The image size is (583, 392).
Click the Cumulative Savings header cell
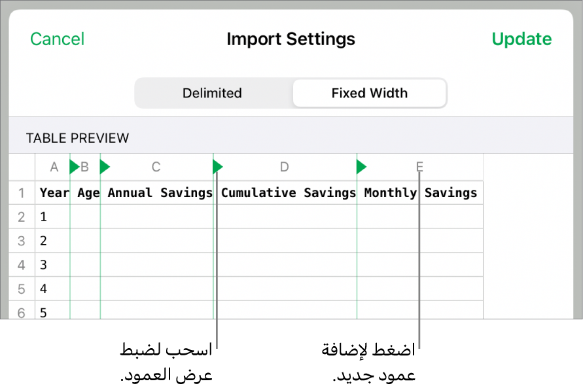pos(288,193)
